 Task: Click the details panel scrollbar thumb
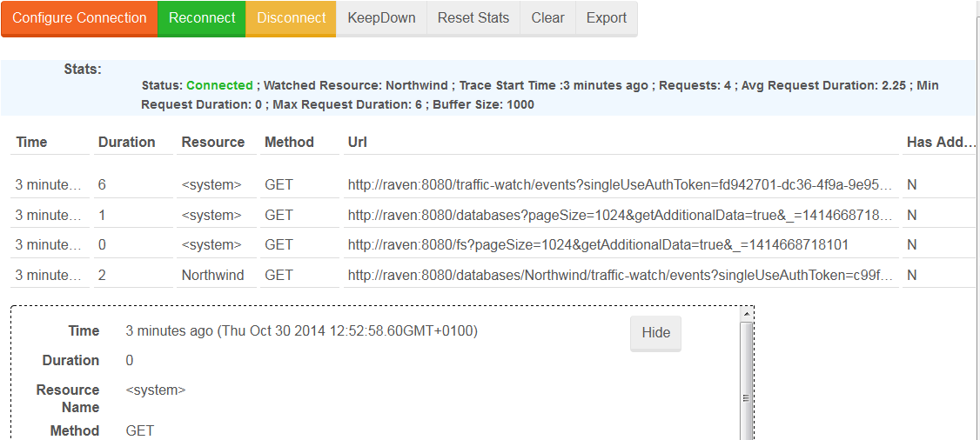coord(746,398)
